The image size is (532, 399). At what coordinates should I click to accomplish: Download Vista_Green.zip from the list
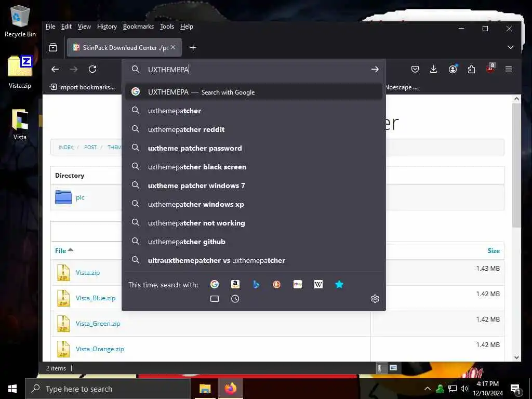98,323
